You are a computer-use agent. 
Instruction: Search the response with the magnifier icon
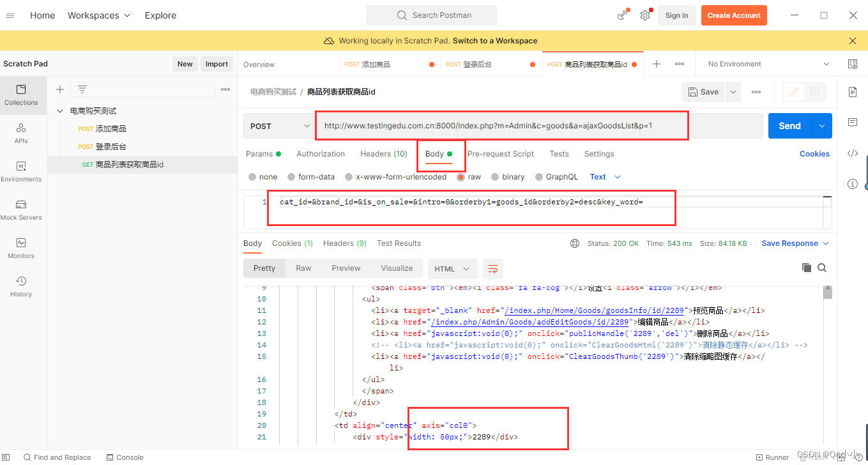point(822,268)
